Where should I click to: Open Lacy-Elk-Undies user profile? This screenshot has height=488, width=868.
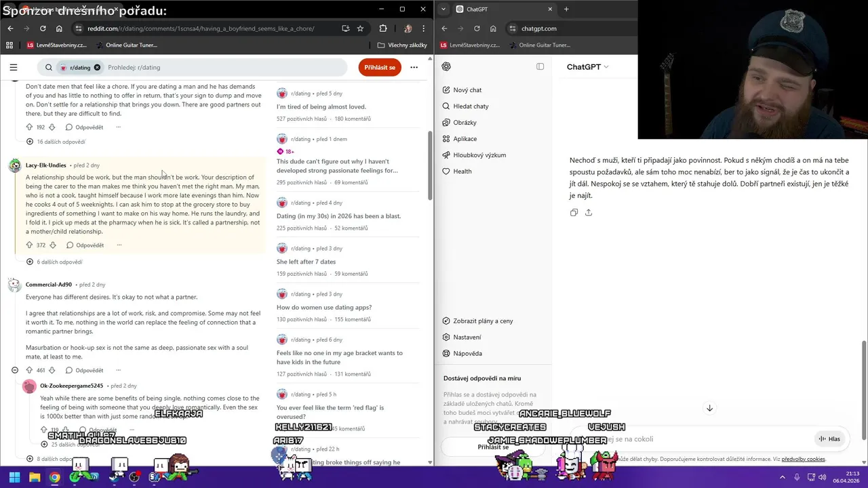tap(46, 165)
